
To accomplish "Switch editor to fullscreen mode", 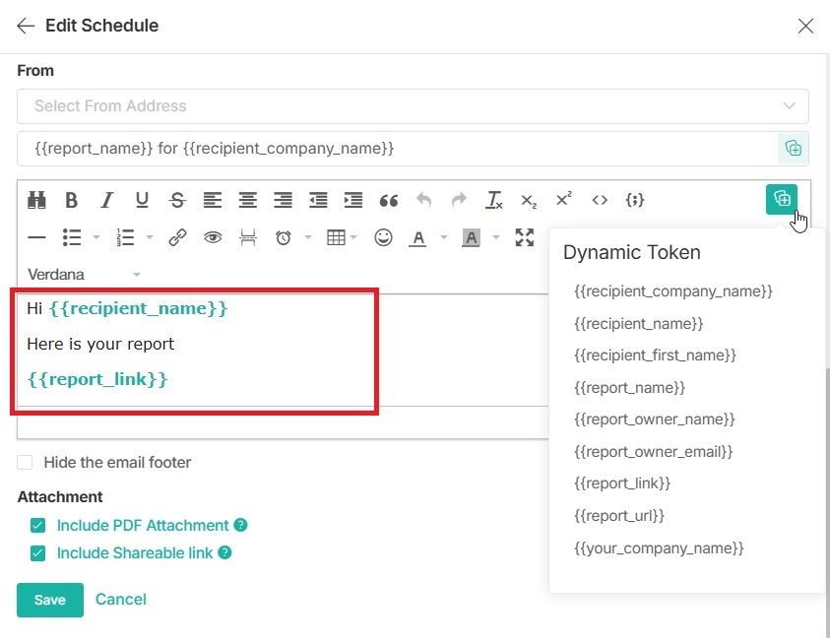I will coord(524,237).
